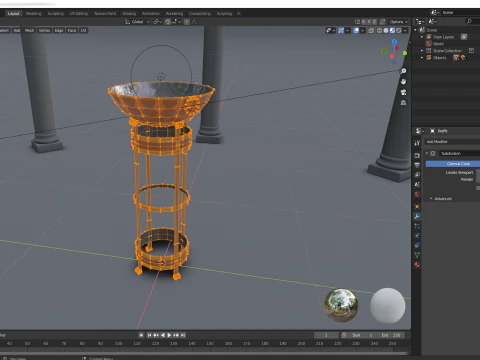Select Catmull-Clark subdivision type
The width and height of the screenshot is (480, 360).
pos(453,164)
